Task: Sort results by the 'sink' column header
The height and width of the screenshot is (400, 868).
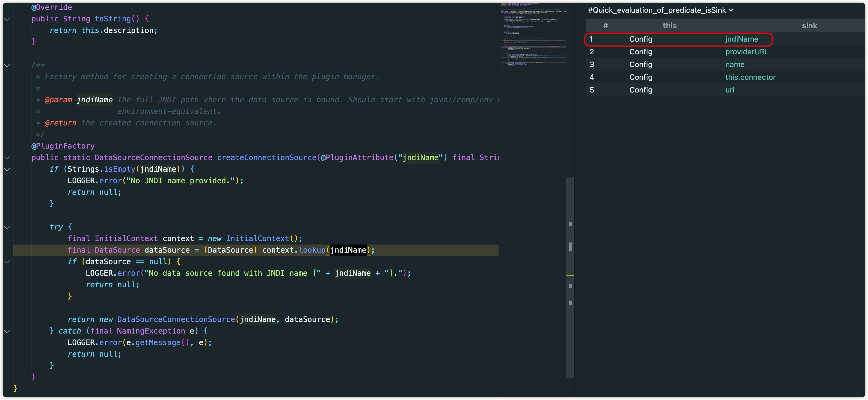Action: tap(809, 26)
